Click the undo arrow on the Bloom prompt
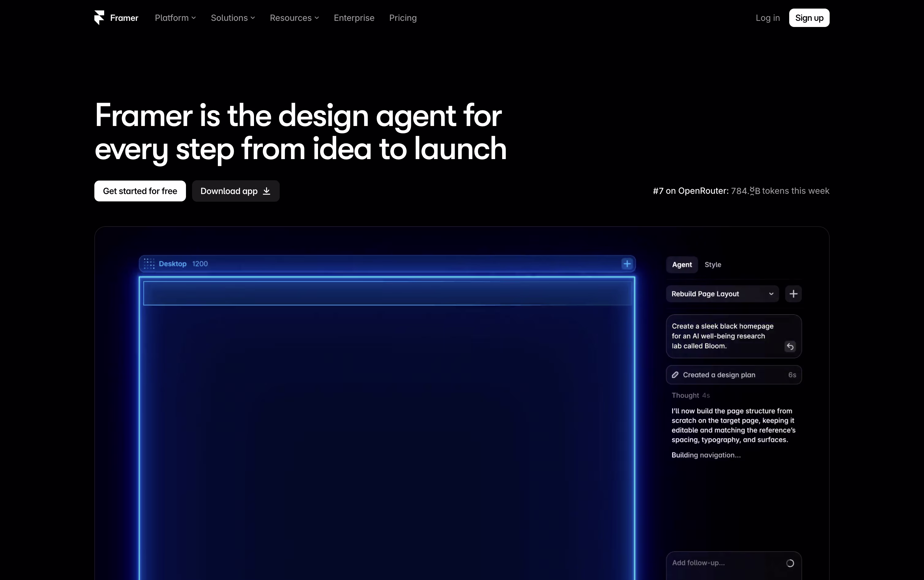The height and width of the screenshot is (580, 924). [790, 346]
